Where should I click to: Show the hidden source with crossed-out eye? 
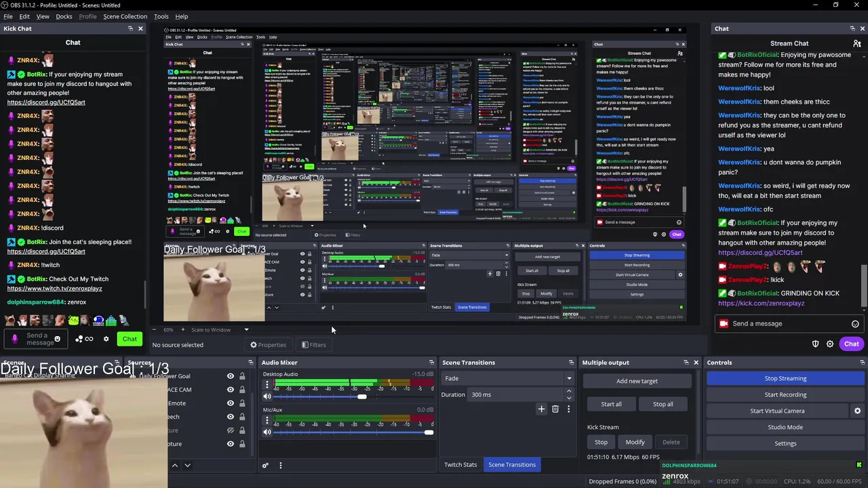(x=231, y=430)
